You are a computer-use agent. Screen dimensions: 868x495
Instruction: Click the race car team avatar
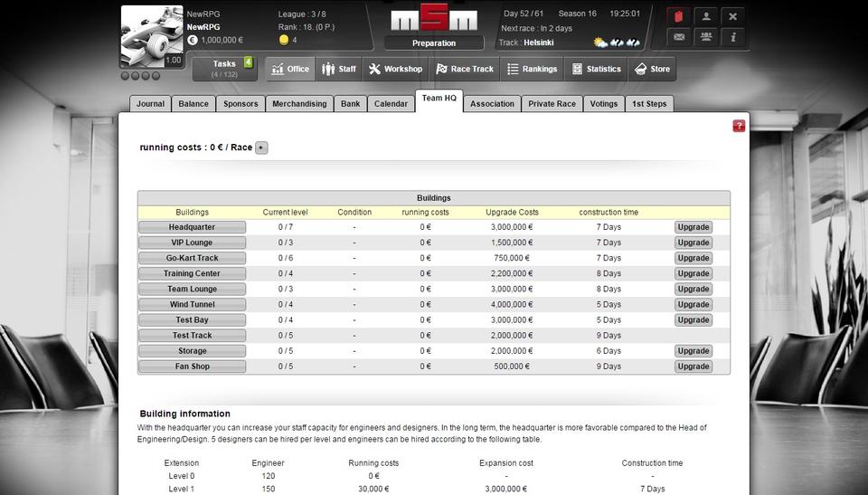click(x=152, y=36)
